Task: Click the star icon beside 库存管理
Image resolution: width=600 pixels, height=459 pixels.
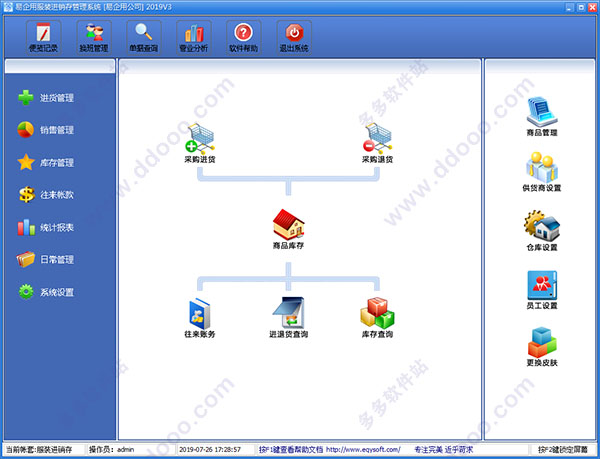Action: tap(26, 162)
